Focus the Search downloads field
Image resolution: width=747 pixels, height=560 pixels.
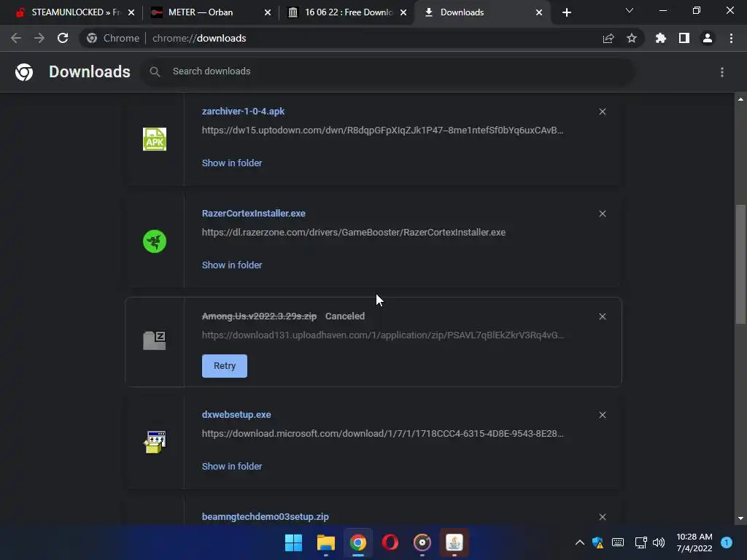[x=387, y=71]
